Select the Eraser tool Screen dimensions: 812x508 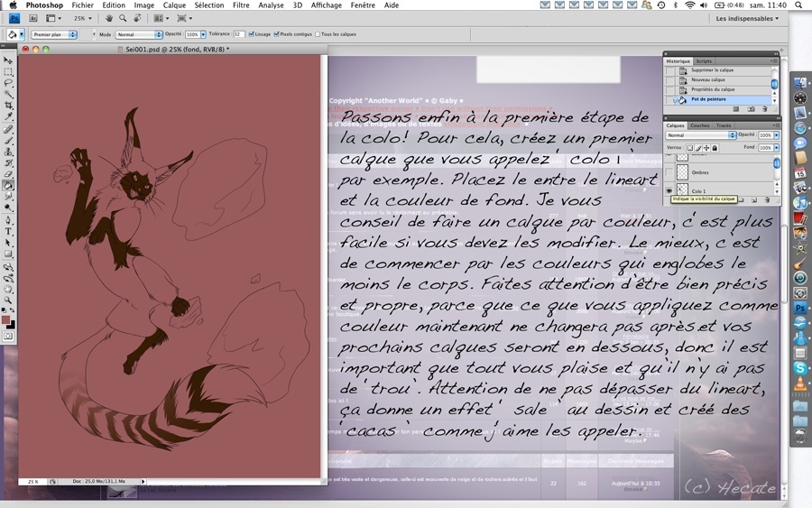8,174
